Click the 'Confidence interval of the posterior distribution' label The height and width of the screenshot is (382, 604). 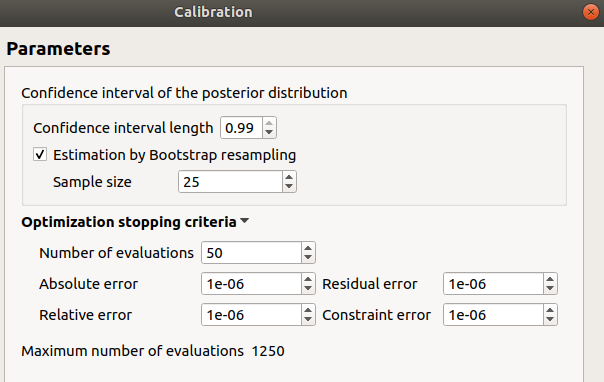click(x=184, y=93)
